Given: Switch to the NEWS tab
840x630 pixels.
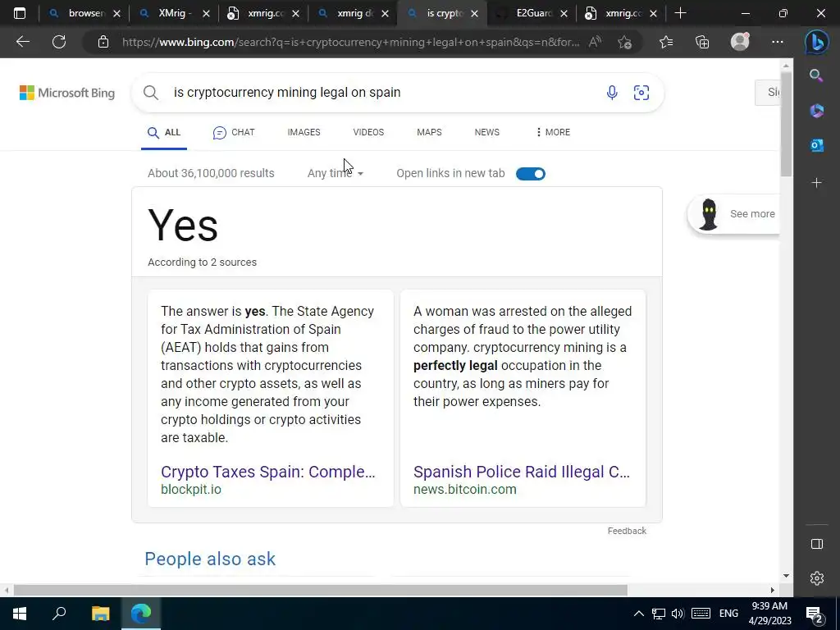Looking at the screenshot, I should tap(487, 132).
